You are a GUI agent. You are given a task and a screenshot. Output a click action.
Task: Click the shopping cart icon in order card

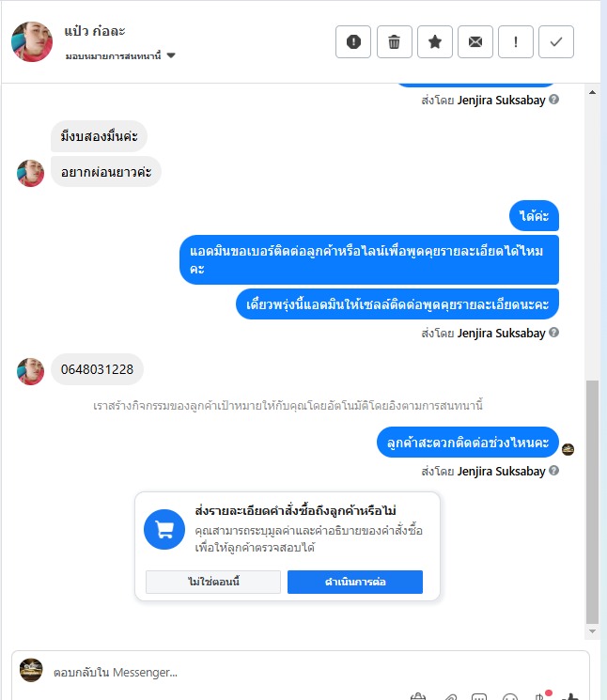pyautogui.click(x=164, y=530)
